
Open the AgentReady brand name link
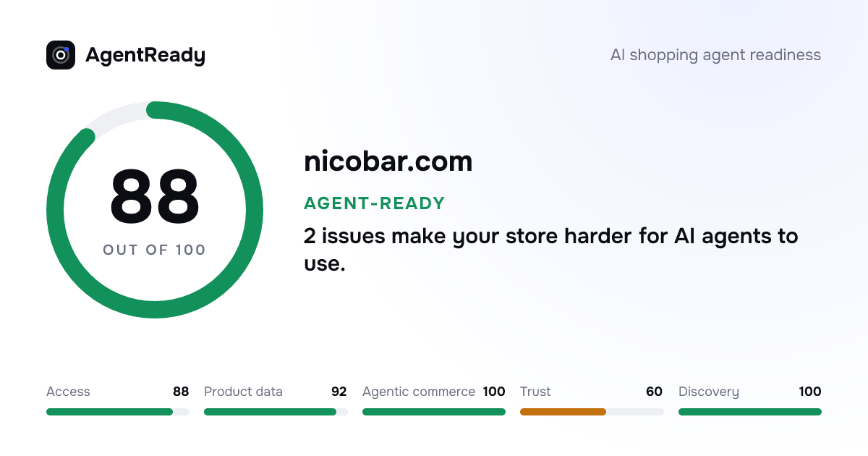(145, 55)
